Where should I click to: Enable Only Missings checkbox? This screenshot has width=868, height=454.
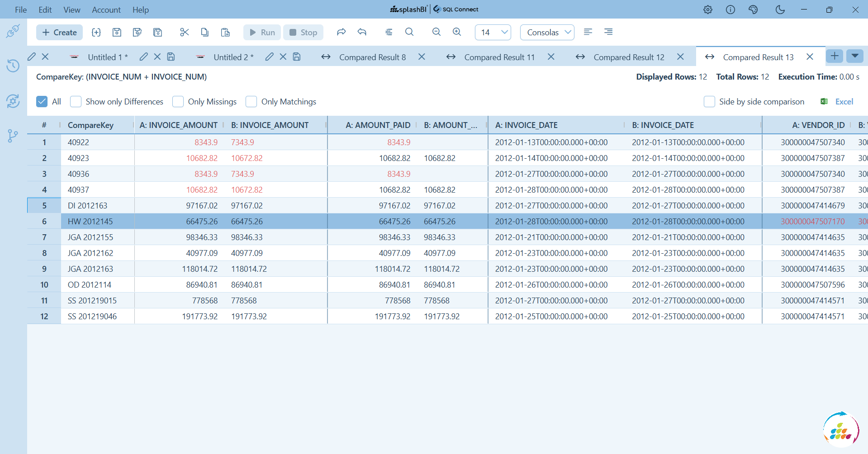pyautogui.click(x=178, y=101)
